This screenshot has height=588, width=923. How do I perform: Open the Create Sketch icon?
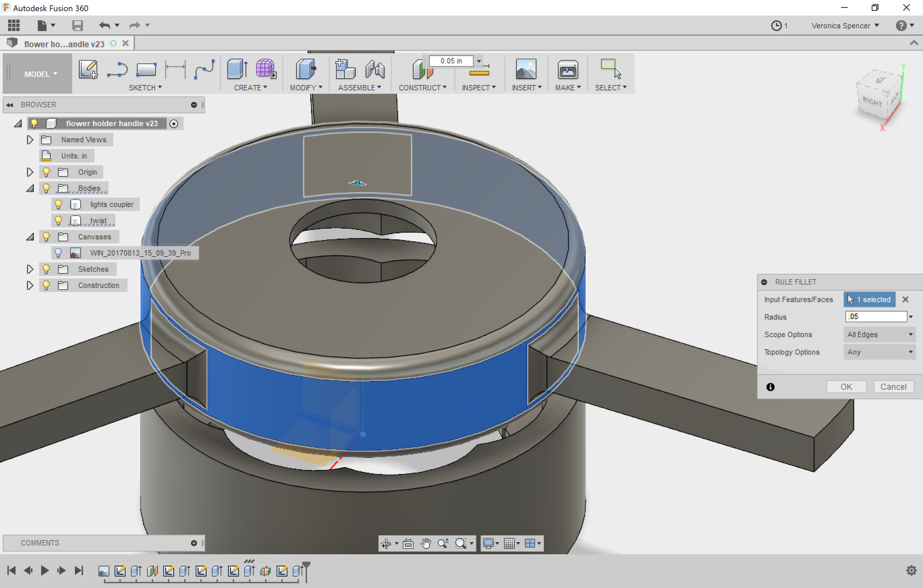click(x=88, y=70)
